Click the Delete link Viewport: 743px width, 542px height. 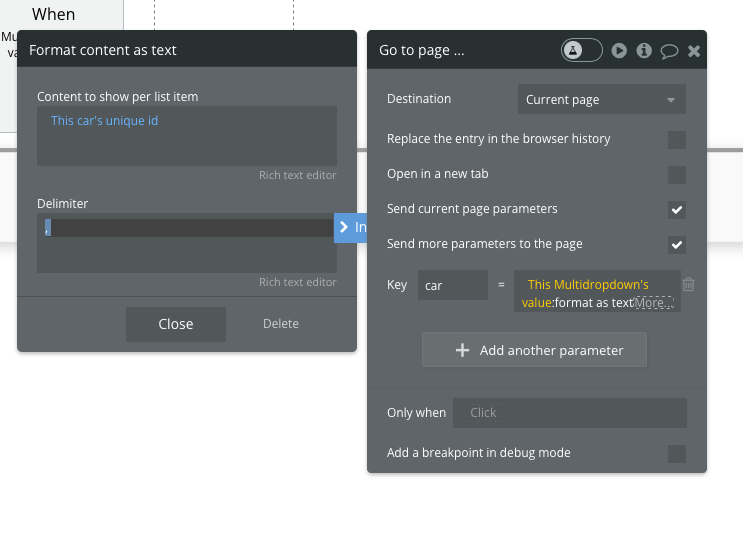pos(280,324)
